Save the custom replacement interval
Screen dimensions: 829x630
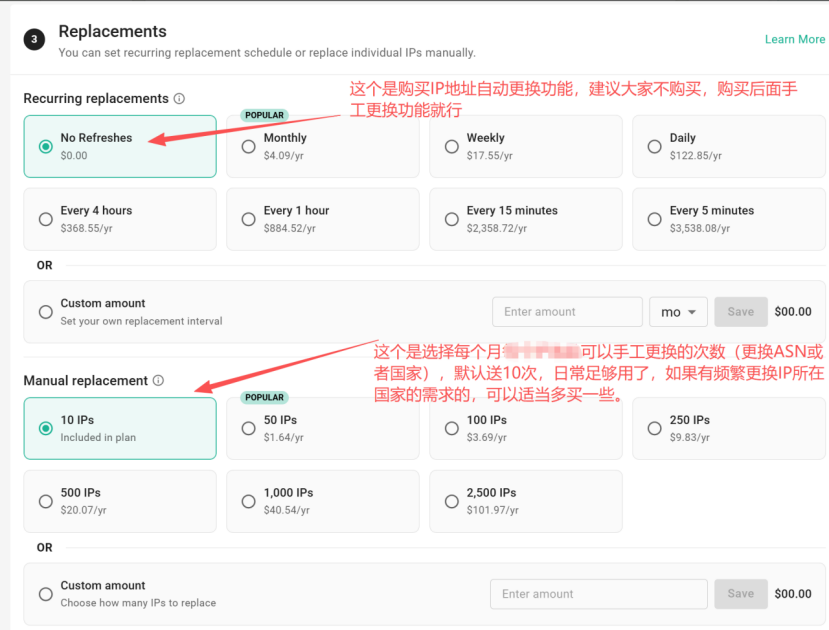click(741, 312)
